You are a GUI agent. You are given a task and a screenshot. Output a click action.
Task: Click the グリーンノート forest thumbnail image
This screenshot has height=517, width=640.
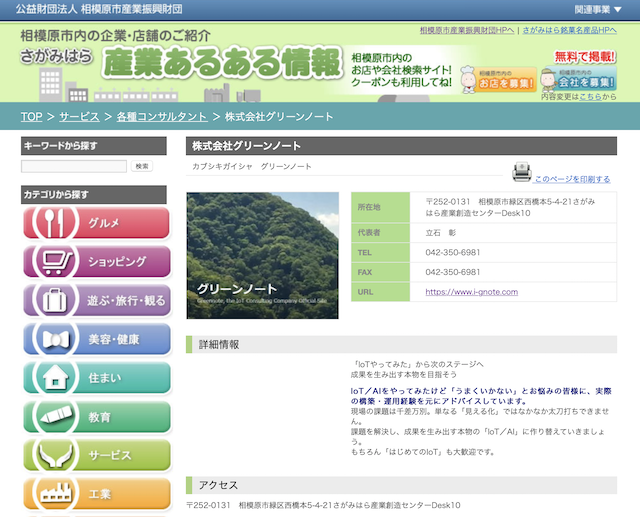pyautogui.click(x=262, y=255)
